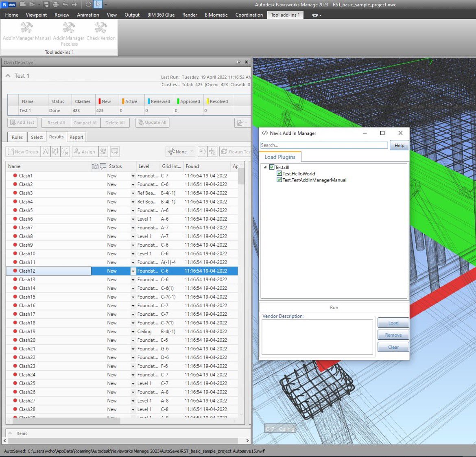Click the Refresh icon in quick access toolbar

point(88,4)
